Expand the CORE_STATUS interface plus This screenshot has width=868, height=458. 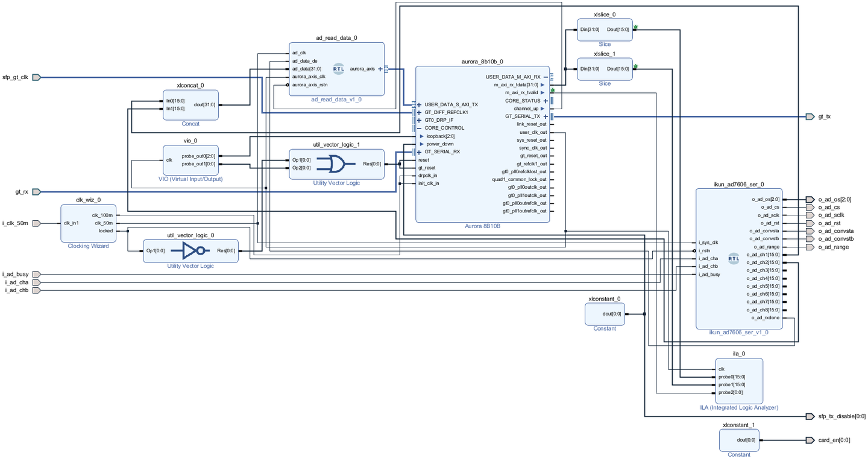click(546, 101)
